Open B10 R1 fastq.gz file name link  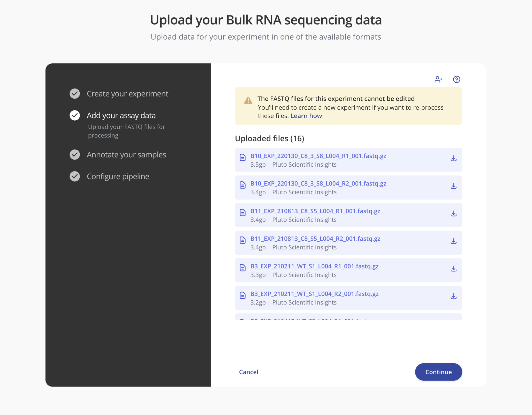[318, 156]
